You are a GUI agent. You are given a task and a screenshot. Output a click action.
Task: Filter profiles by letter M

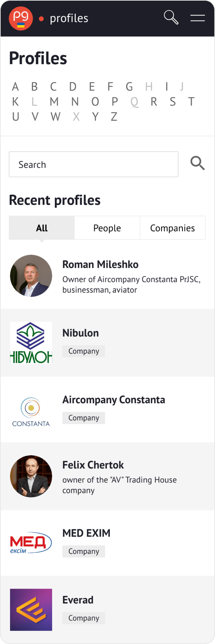tap(54, 102)
